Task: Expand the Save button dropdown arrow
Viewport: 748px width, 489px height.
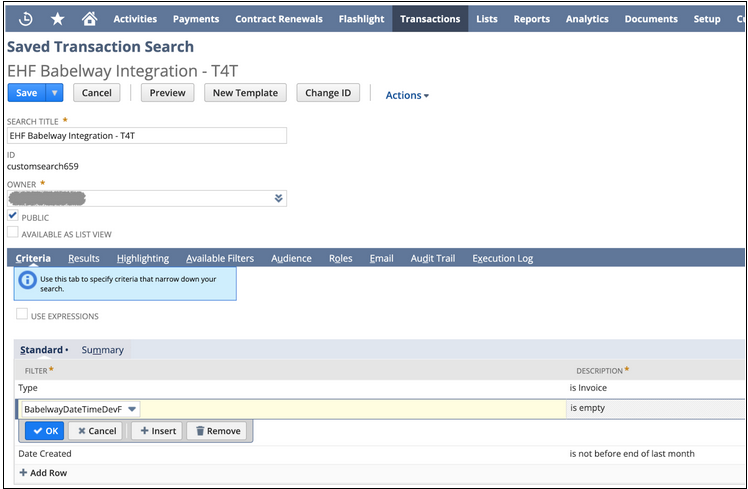Action: [x=54, y=93]
